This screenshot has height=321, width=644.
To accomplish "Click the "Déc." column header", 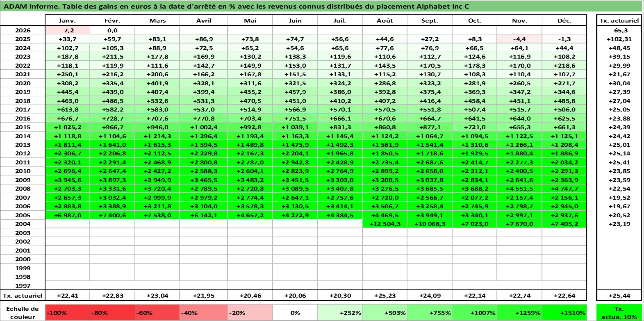I will pos(564,20).
